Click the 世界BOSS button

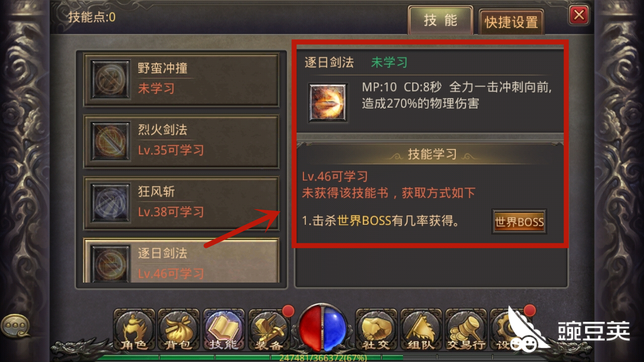tap(519, 222)
